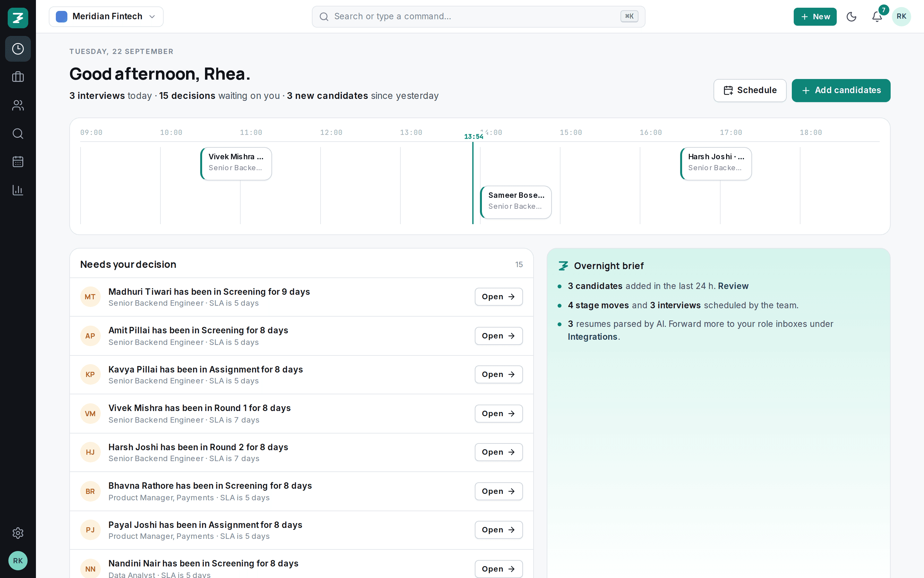Click the KP avatar for Kavya Pillai

(90, 374)
